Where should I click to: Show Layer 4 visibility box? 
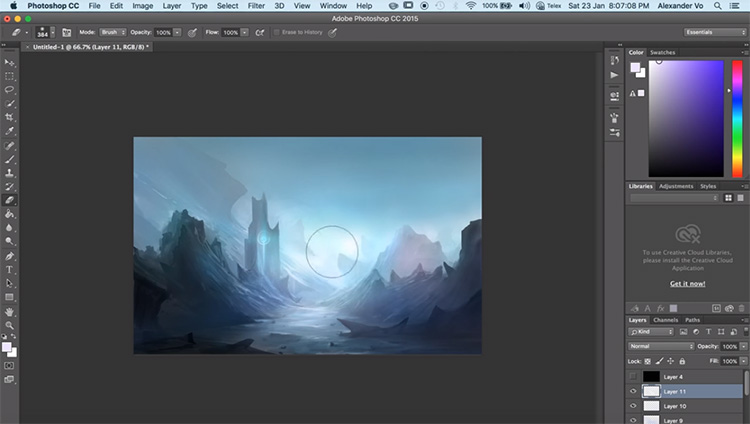point(633,377)
